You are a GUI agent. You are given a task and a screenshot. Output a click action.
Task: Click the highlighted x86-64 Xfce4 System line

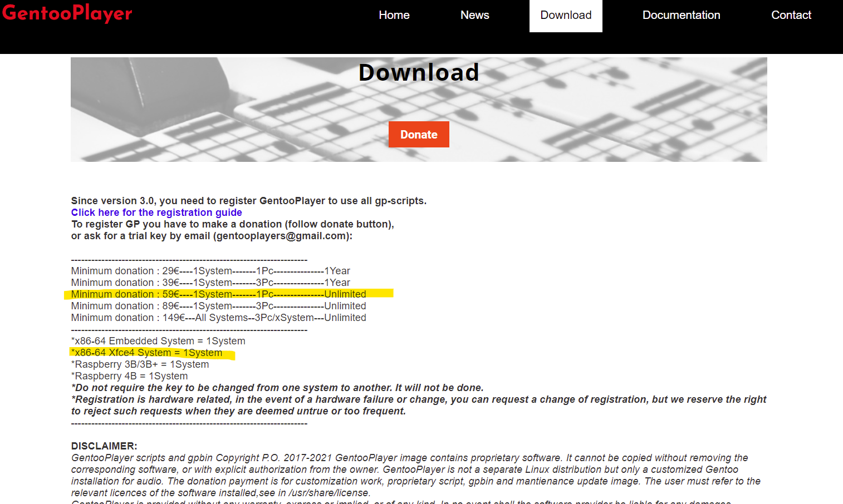pos(146,353)
